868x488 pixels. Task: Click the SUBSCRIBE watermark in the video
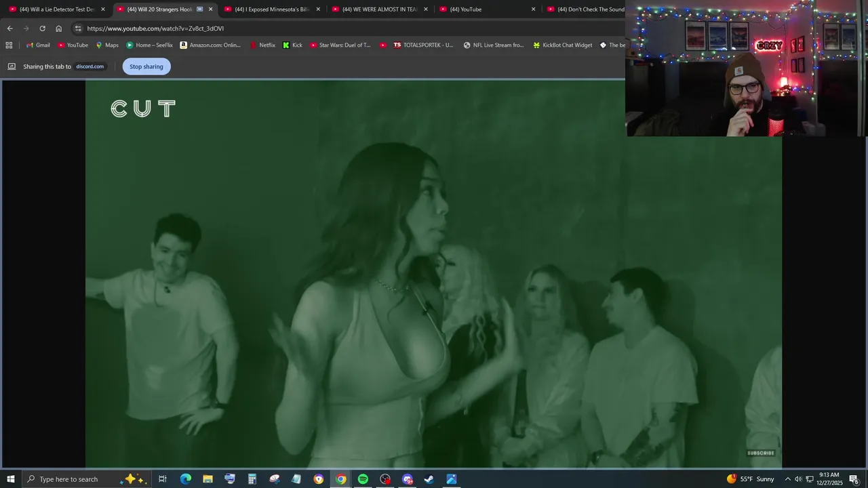tap(761, 453)
